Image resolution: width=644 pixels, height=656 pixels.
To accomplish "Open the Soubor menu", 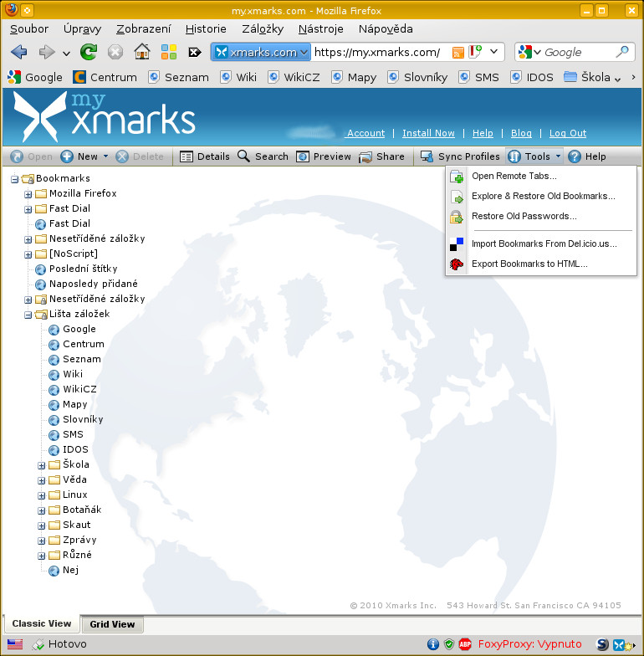I will click(29, 28).
